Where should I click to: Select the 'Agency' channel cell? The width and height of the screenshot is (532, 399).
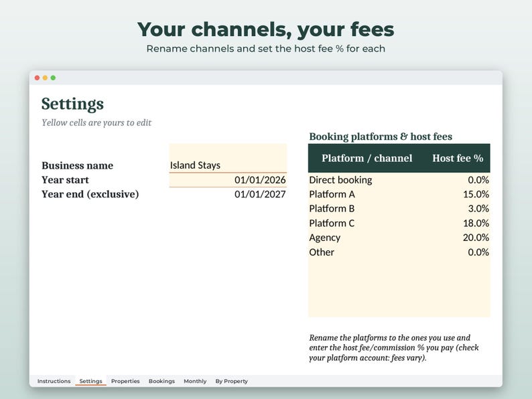pyautogui.click(x=367, y=238)
